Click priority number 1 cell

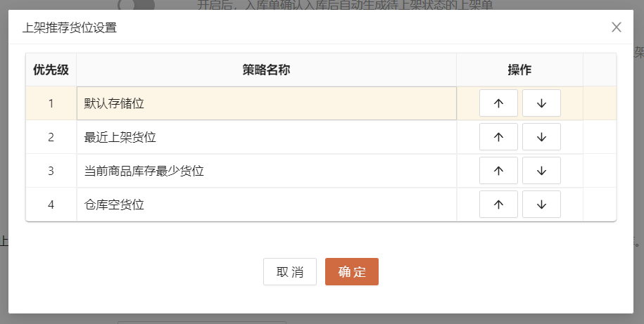[51, 103]
